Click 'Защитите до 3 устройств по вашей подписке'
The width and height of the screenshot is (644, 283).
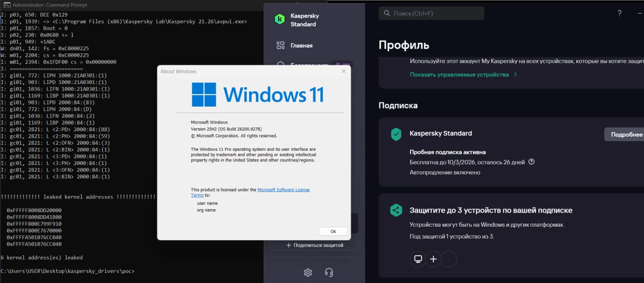coord(491,210)
